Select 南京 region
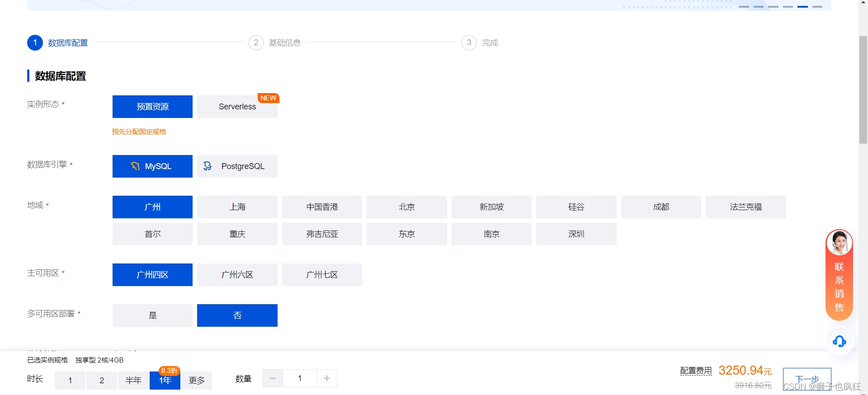The width and height of the screenshot is (868, 395). (x=491, y=234)
